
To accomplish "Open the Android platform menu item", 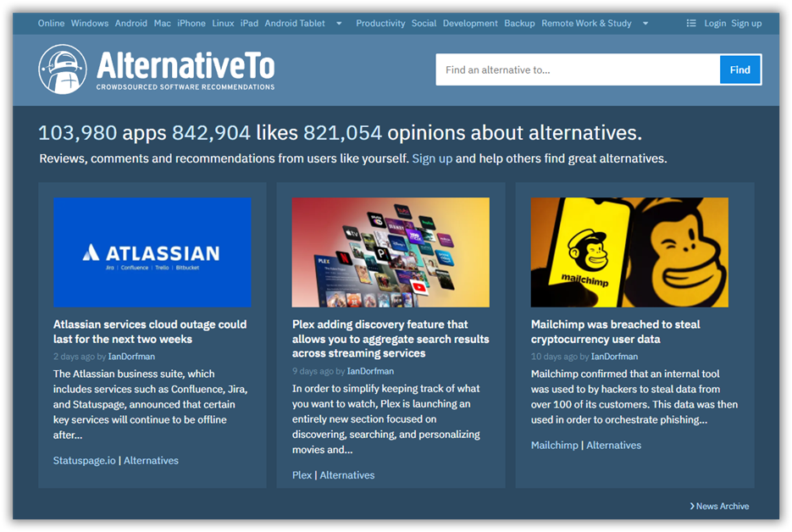I will click(x=130, y=23).
